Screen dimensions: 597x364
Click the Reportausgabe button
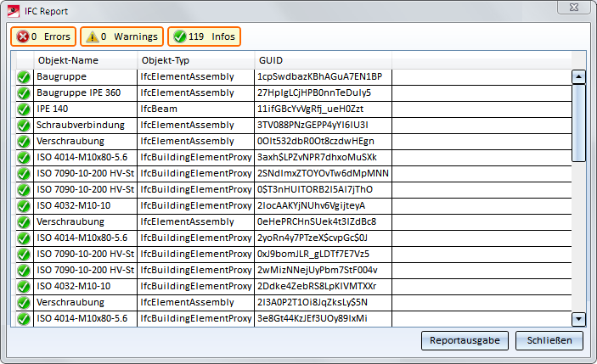point(465,340)
